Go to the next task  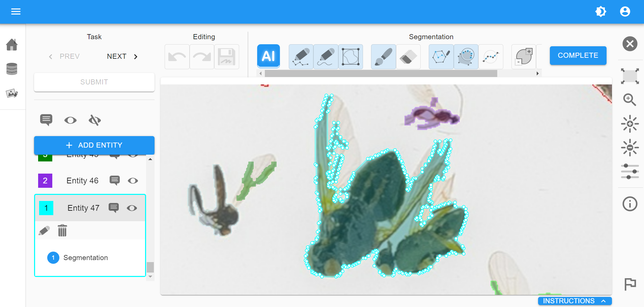122,56
